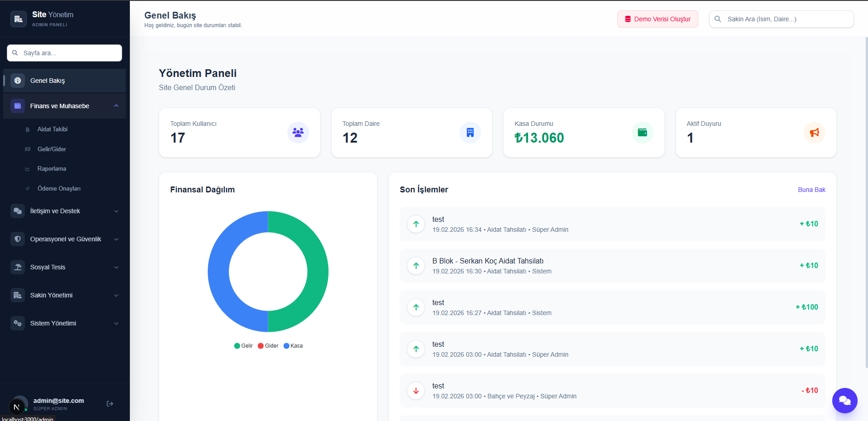Toggle Kasa legend item in chart

tap(293, 346)
